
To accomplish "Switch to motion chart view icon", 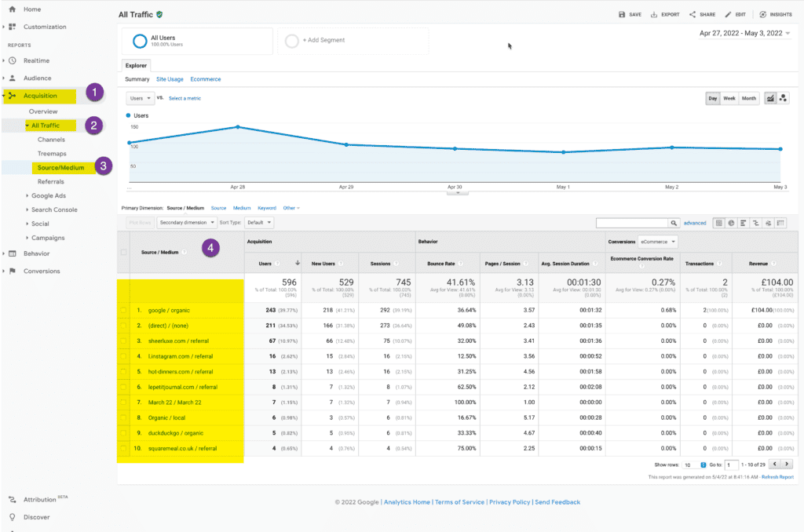I will point(783,98).
